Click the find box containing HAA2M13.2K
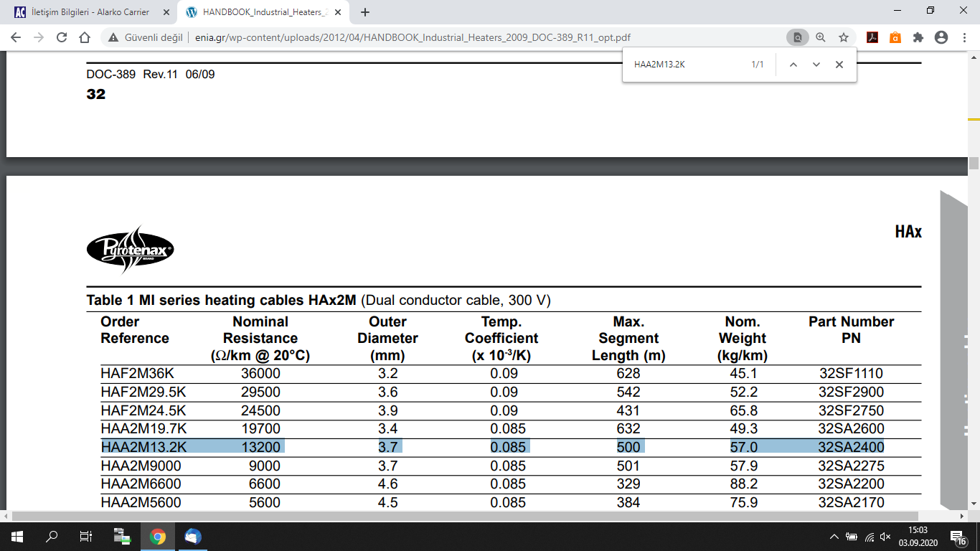 point(685,65)
